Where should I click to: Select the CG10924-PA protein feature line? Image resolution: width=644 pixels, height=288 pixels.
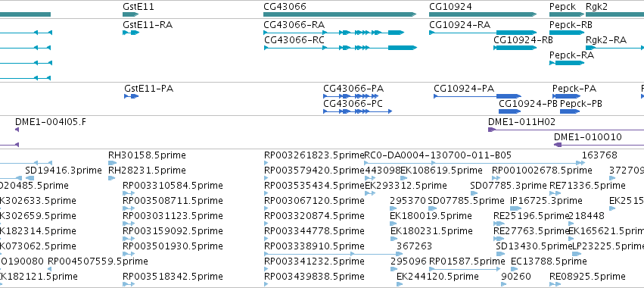click(478, 96)
